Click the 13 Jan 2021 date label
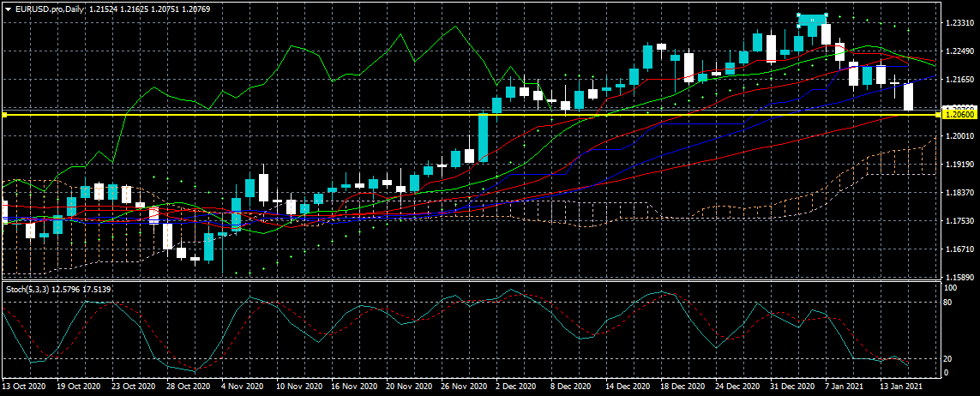The image size is (980, 396). (900, 387)
